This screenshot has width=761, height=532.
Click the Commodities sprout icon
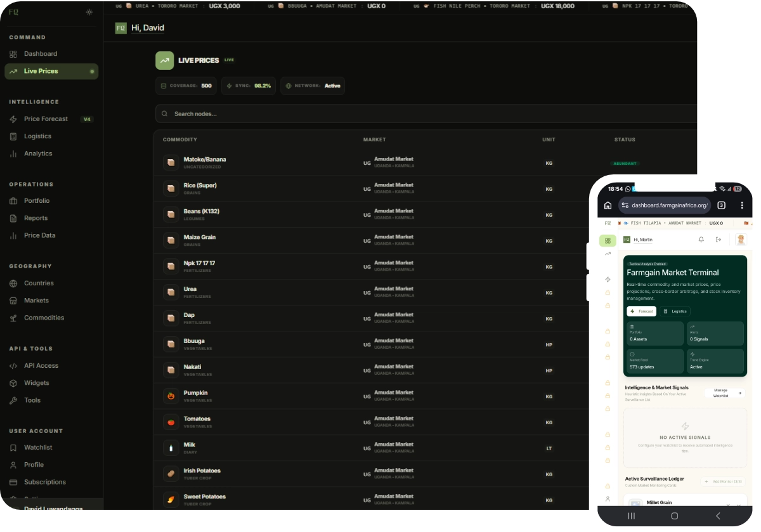[x=13, y=318]
